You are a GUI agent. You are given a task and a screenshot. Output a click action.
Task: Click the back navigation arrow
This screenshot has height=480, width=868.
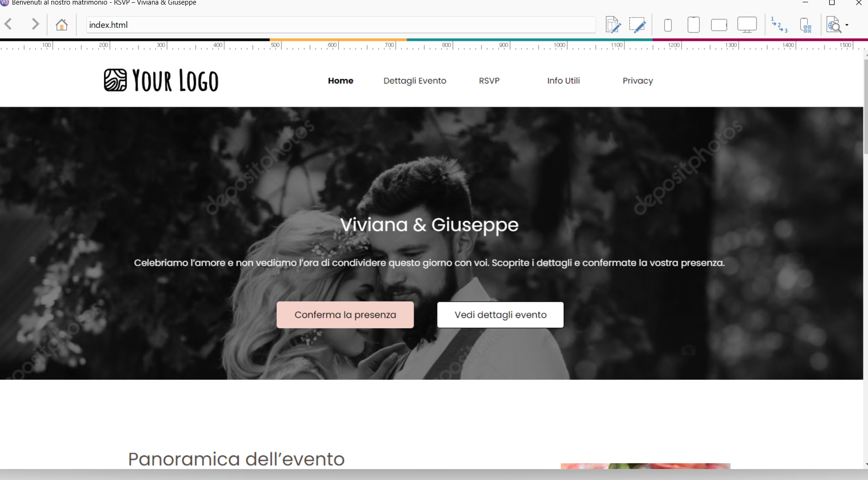pos(9,24)
